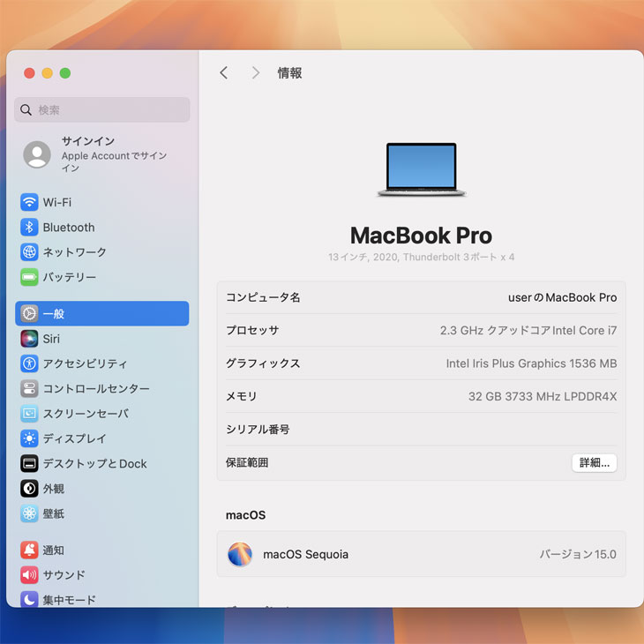Select the Bluetooth icon in sidebar
This screenshot has width=644, height=644.
point(29,227)
